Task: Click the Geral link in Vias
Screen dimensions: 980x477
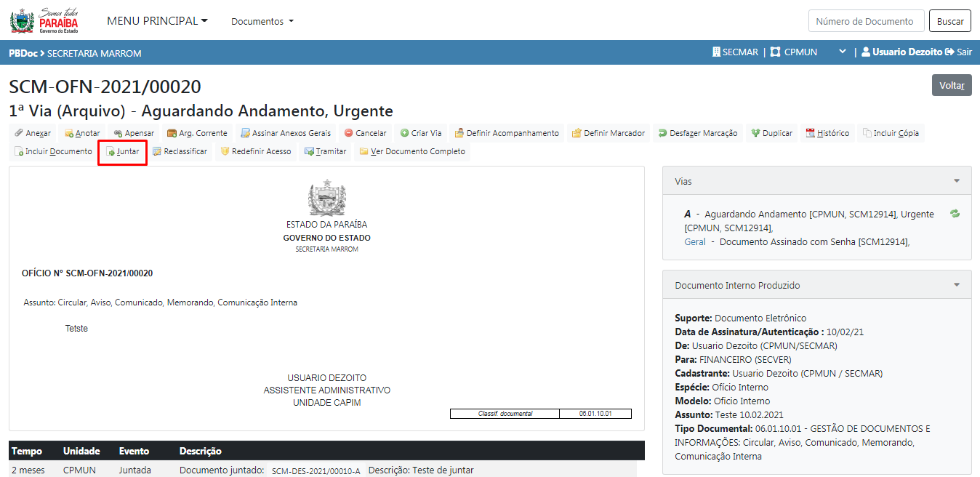Action: point(694,241)
